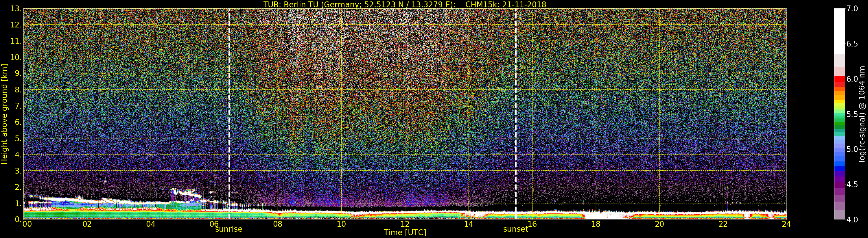This screenshot has height=238, width=868.
Task: Click the '22' time axis tick label
Action: coord(723,224)
